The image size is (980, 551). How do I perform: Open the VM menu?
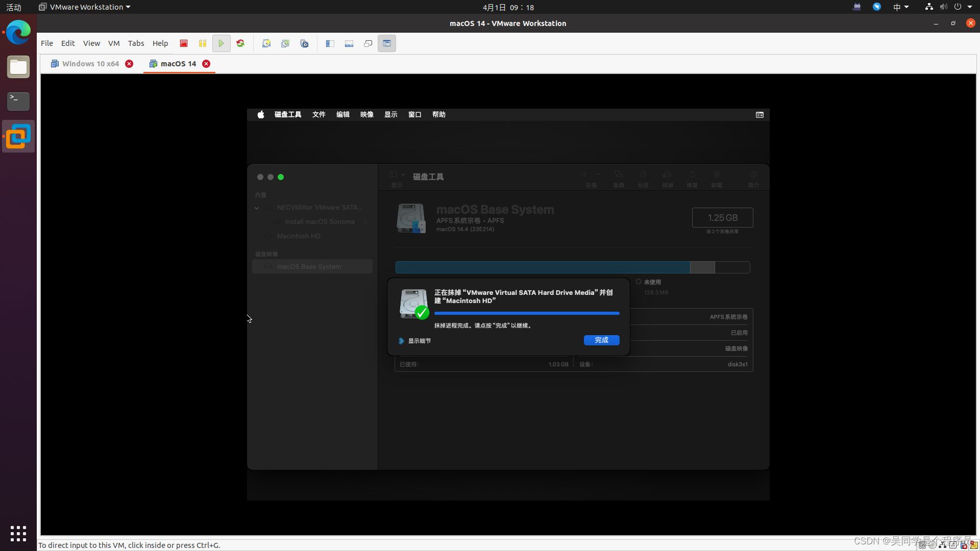pyautogui.click(x=114, y=43)
